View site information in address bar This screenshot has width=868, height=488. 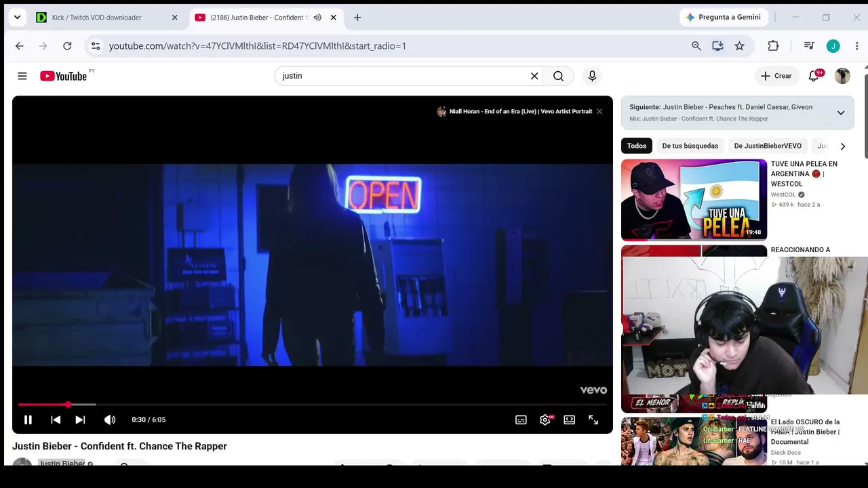pos(96,46)
